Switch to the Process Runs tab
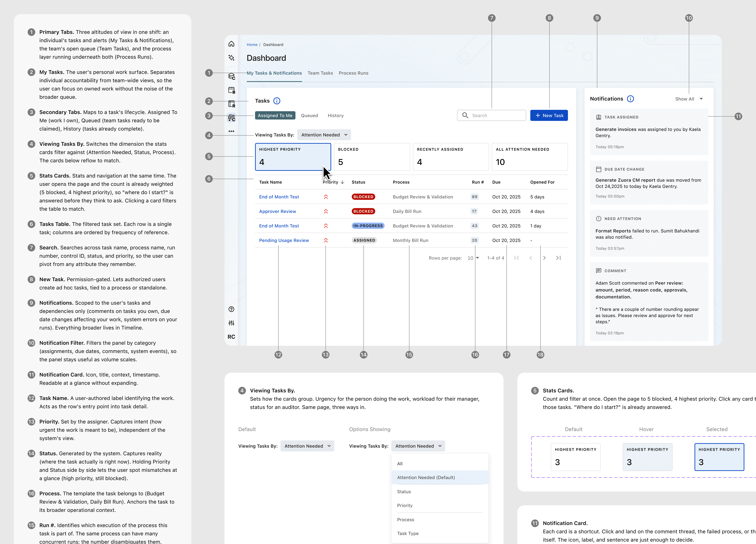This screenshot has width=756, height=544. (x=354, y=73)
